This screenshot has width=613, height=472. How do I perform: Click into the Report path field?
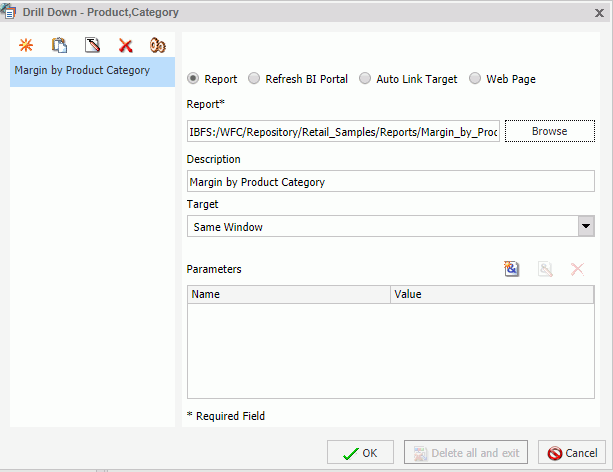coord(343,131)
